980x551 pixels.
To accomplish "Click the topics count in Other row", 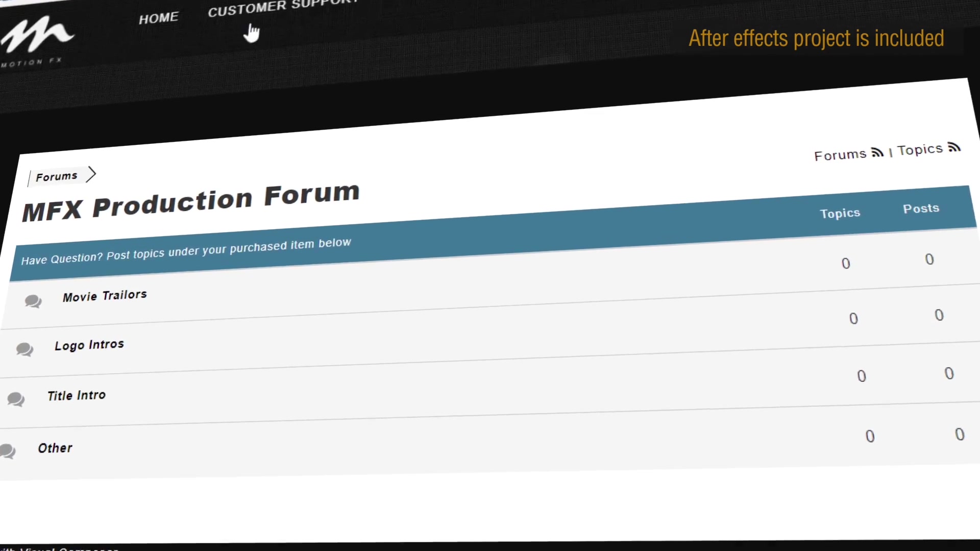I will coord(870,436).
